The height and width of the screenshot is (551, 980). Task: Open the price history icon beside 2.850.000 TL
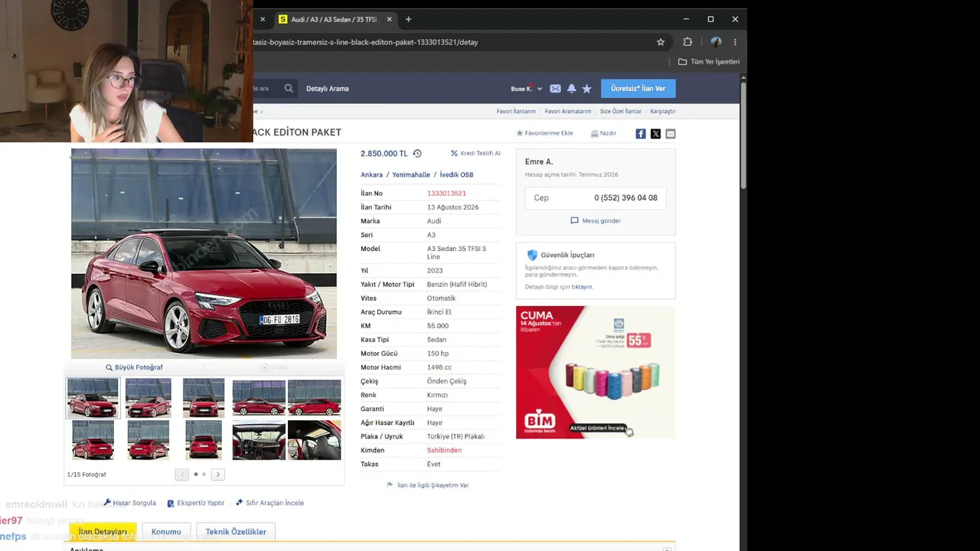tap(417, 153)
